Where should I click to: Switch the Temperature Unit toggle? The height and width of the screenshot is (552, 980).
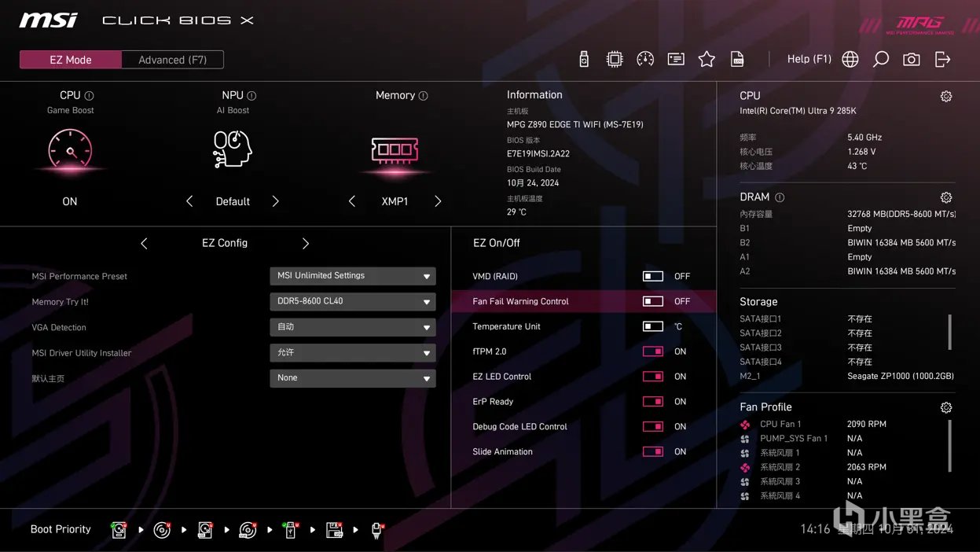point(653,326)
